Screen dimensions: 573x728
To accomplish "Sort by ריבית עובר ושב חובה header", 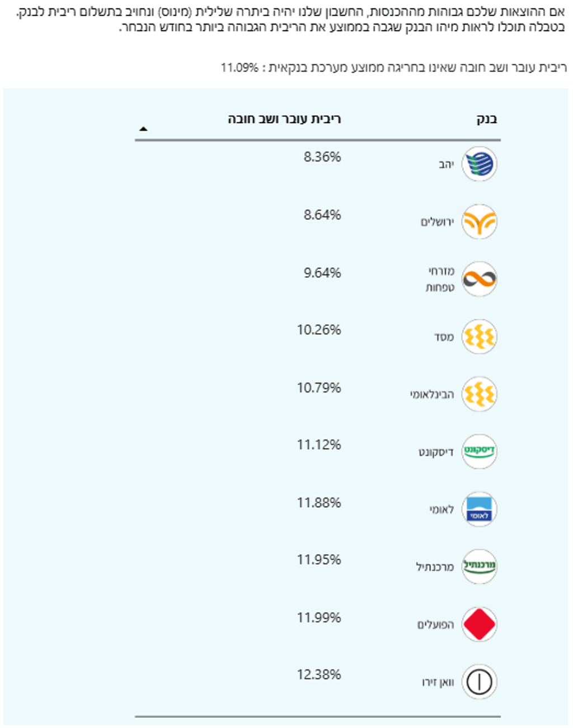I will click(x=284, y=119).
